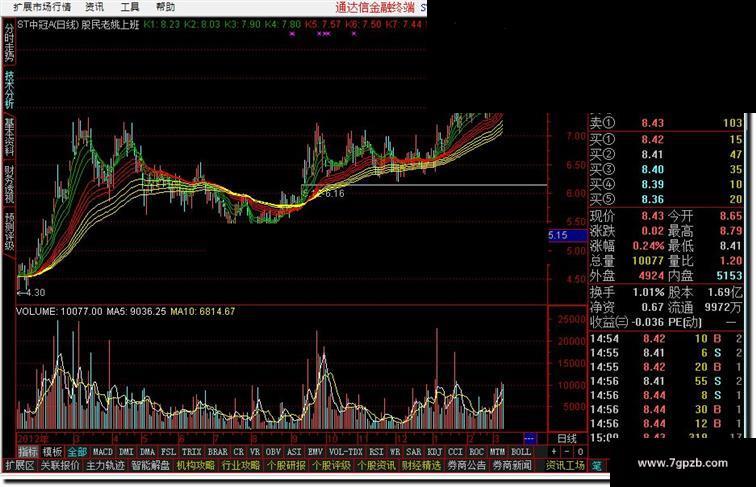Viewport: 756px width, 487px height.
Task: Show the TRIX indicator
Action: [x=191, y=452]
